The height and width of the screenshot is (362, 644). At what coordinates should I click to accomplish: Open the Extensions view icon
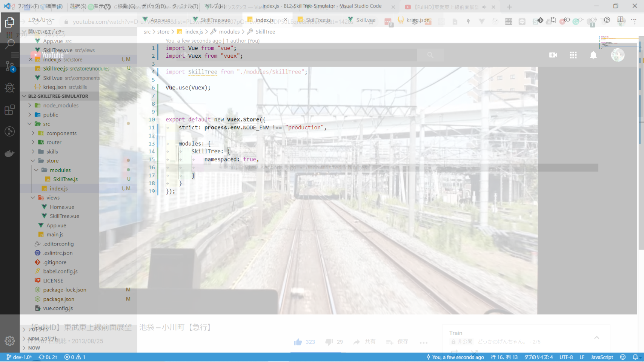(x=10, y=110)
